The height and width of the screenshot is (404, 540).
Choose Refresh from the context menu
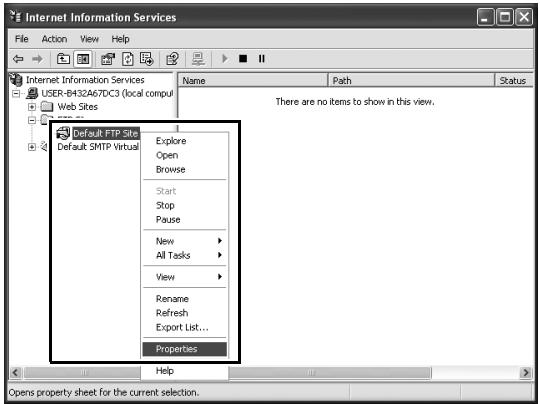tap(185, 313)
